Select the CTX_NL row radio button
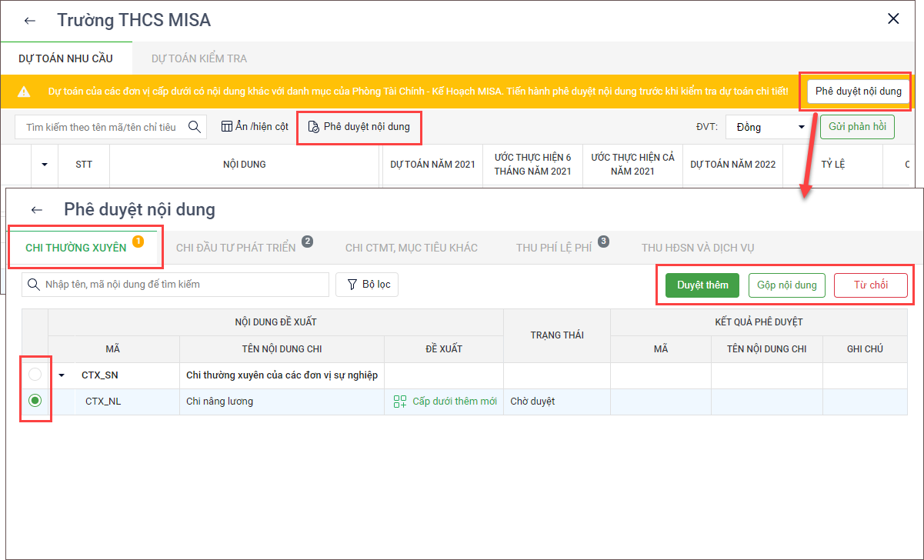Viewport: 924px width, 560px height. pos(35,401)
